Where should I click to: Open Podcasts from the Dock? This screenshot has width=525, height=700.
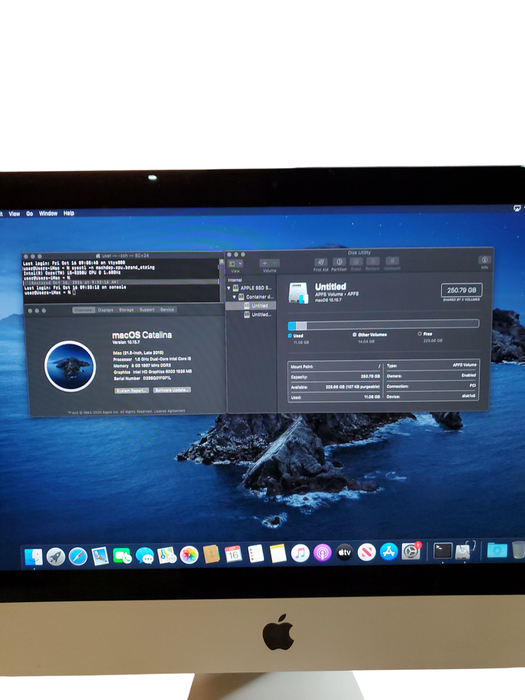click(x=322, y=553)
